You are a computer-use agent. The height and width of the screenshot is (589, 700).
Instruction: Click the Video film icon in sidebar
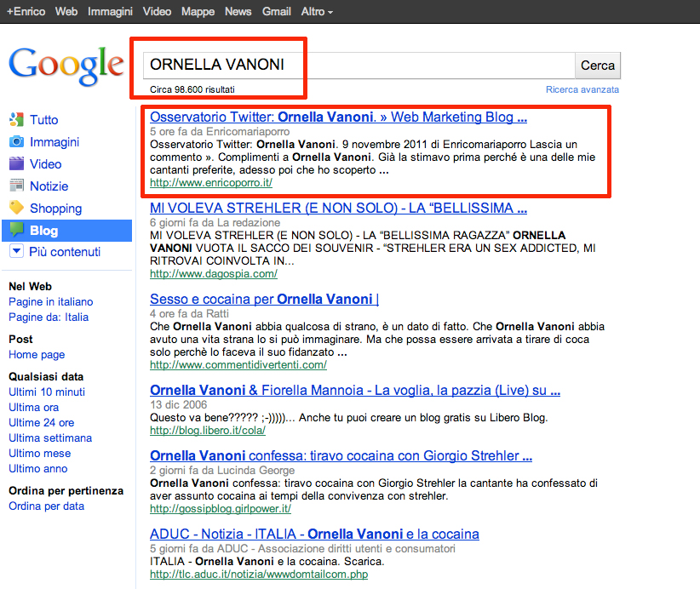click(x=16, y=163)
